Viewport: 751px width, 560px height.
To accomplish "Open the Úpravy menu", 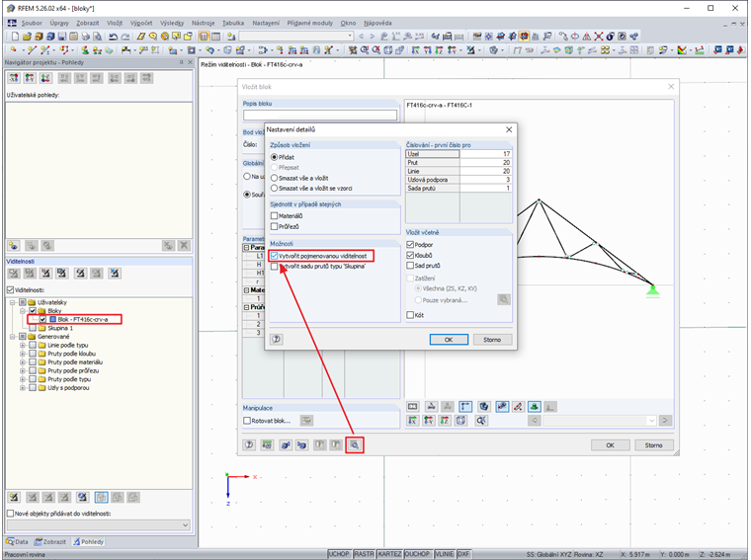I will (59, 23).
